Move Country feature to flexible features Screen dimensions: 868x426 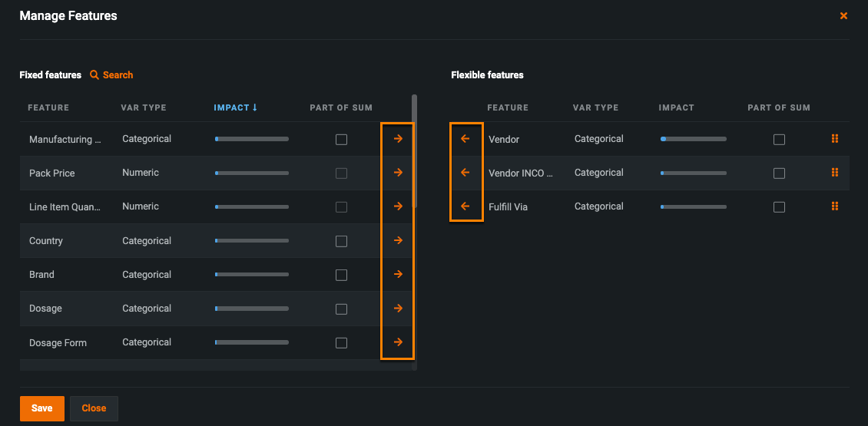pos(398,240)
